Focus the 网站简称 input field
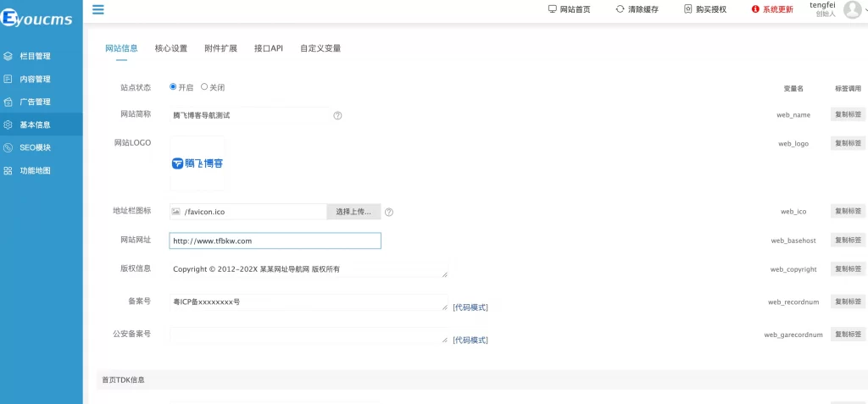The image size is (868, 404). [x=249, y=116]
